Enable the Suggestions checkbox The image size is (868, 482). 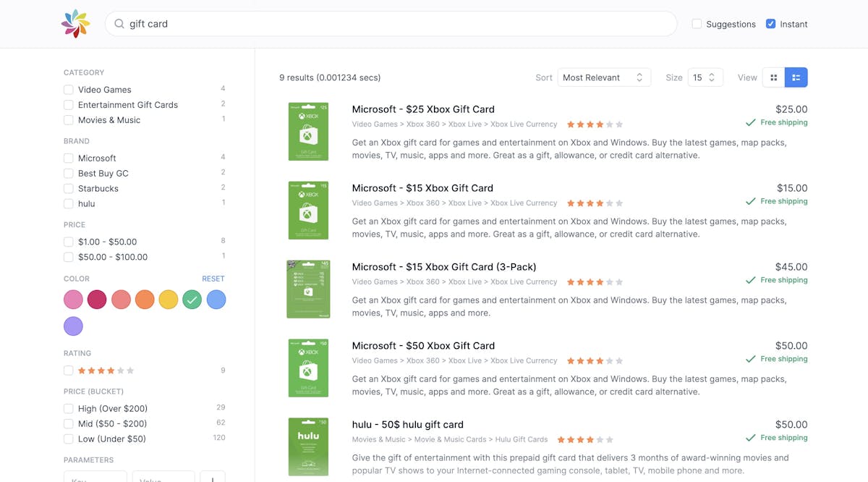[x=697, y=24]
